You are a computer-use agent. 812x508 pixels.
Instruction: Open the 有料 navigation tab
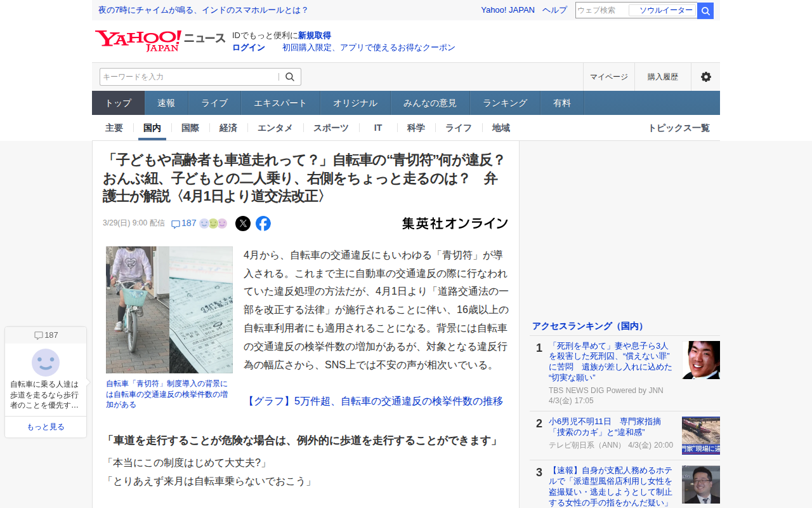[562, 103]
